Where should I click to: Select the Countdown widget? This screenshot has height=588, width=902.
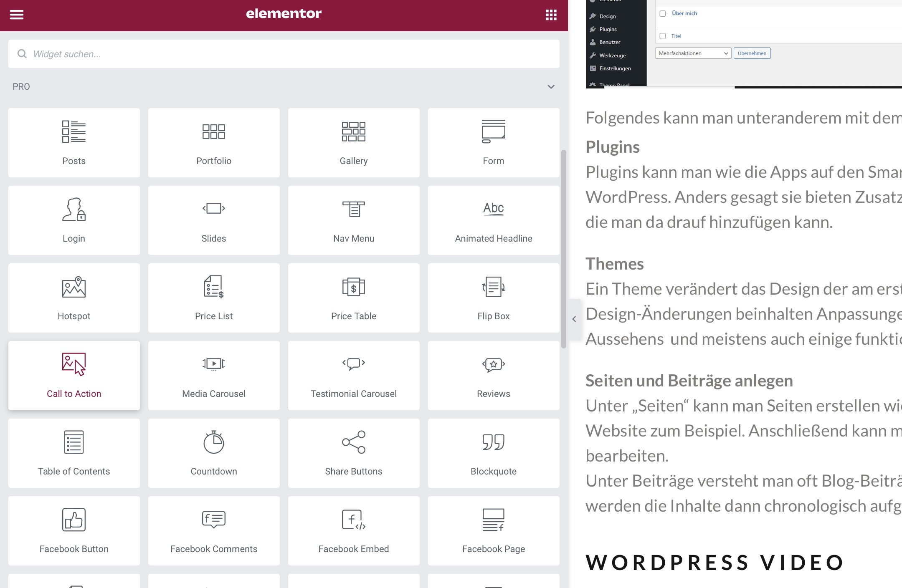click(x=214, y=453)
